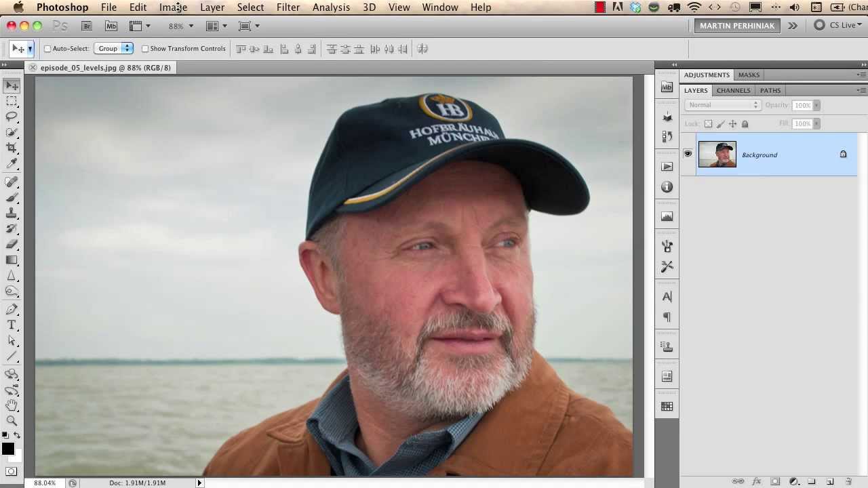The image size is (868, 488).
Task: Hide the Background layer eye icon
Action: (688, 155)
